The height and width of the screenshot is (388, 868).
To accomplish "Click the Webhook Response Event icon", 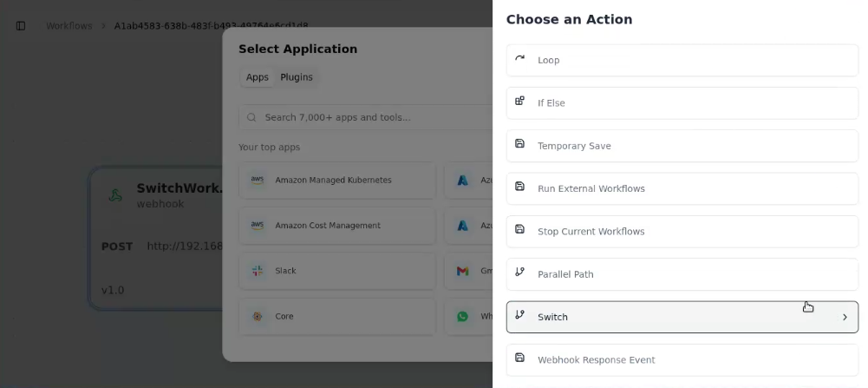I will (x=520, y=358).
